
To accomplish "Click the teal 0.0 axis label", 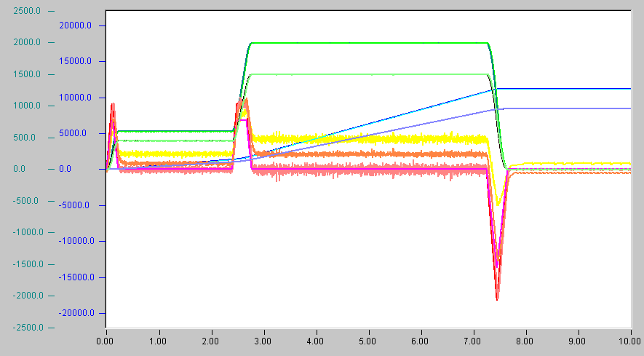I will click(20, 169).
